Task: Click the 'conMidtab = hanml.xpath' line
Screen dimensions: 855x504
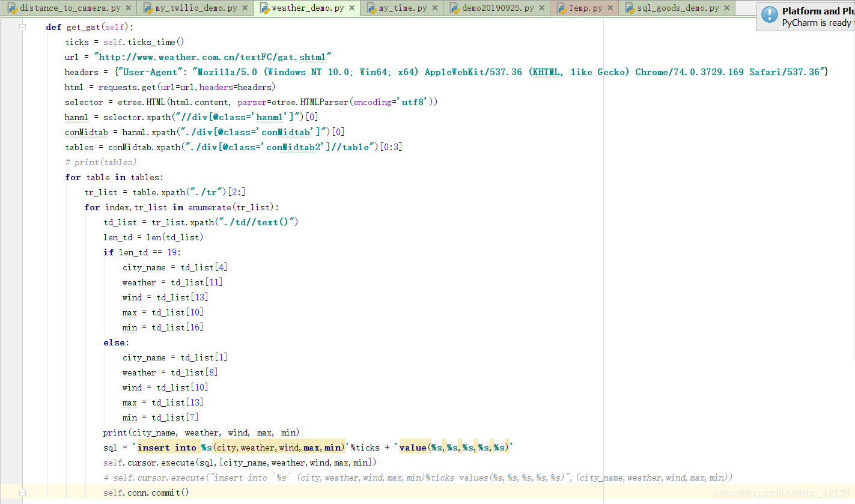Action: pyautogui.click(x=205, y=132)
